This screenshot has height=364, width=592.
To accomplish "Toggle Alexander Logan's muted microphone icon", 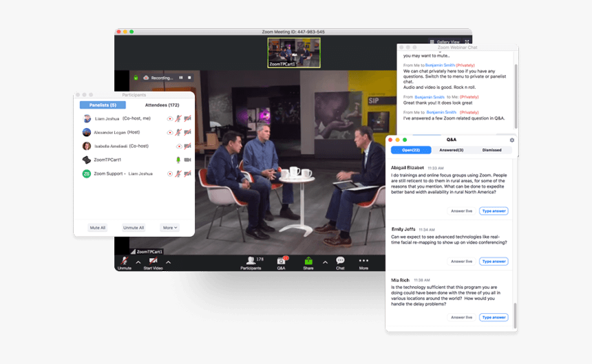I will [x=178, y=132].
